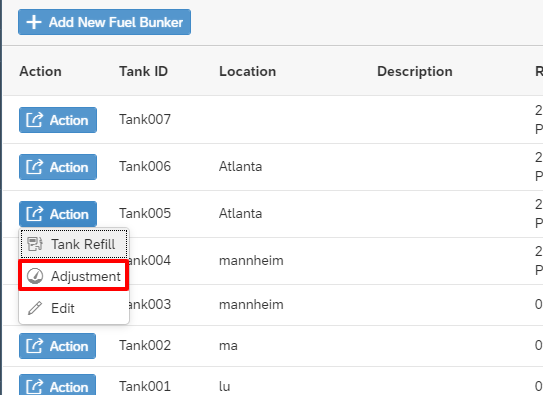Select the Tank006 cell
Screen dimensions: 543x395
point(145,167)
